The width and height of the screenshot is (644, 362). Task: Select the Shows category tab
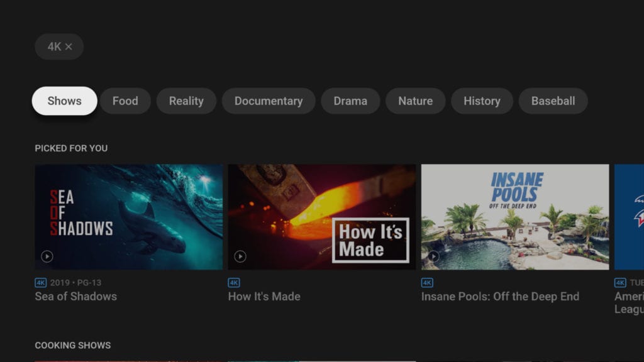click(64, 101)
